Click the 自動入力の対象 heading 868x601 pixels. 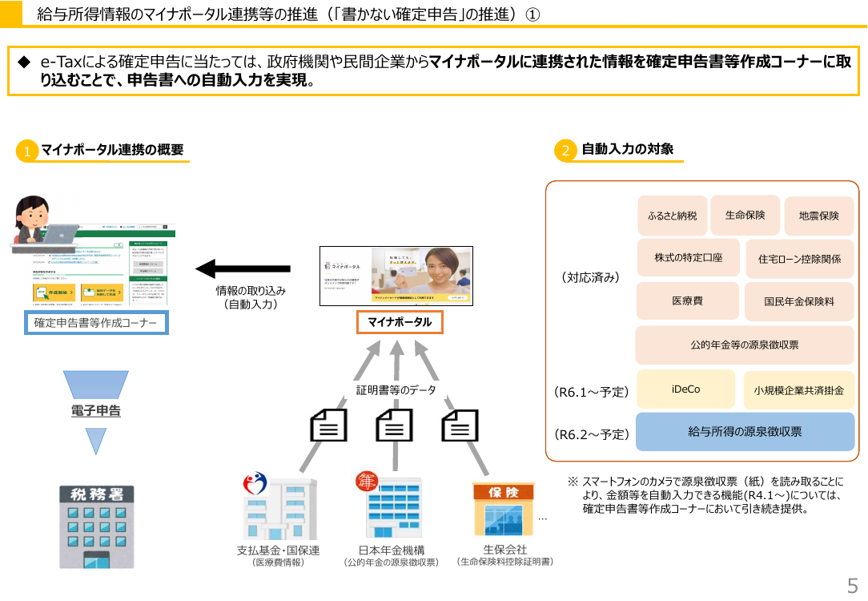pos(627,149)
